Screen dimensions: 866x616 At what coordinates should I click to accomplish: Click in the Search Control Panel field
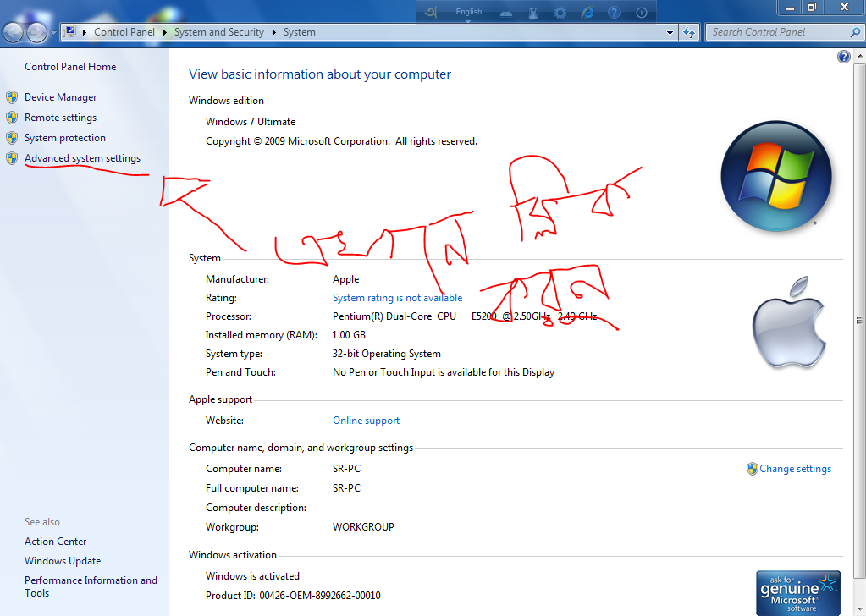pos(777,32)
